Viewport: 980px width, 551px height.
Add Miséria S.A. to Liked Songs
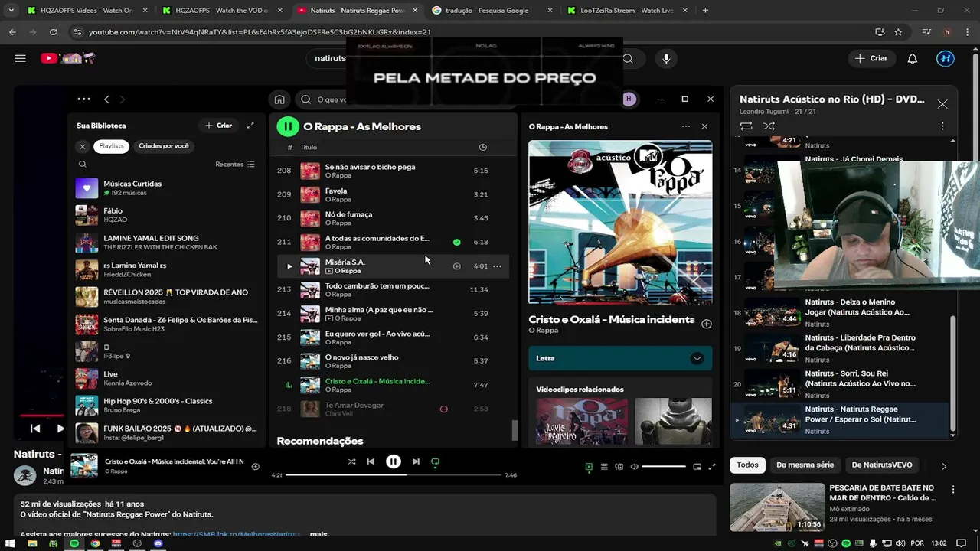point(456,266)
